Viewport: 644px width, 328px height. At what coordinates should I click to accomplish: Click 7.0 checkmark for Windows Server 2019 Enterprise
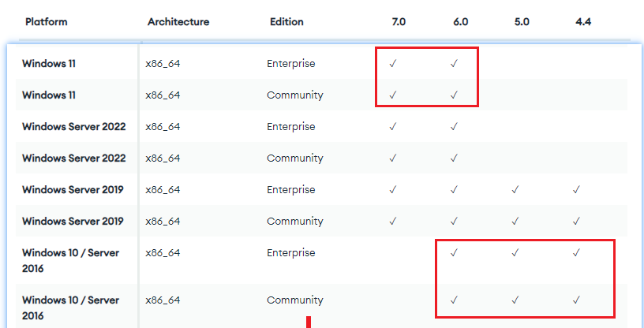[x=393, y=190]
